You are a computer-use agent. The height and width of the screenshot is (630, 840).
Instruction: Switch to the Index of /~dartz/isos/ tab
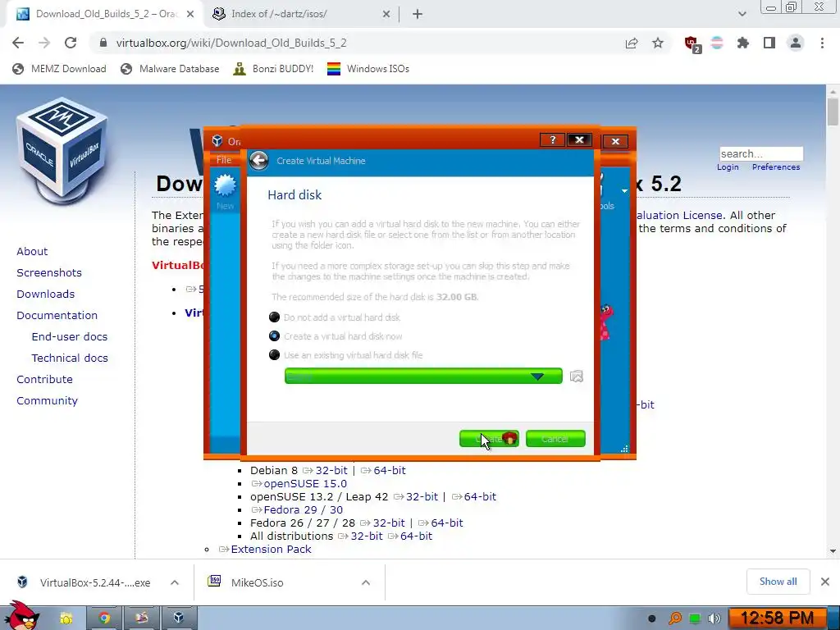point(300,14)
